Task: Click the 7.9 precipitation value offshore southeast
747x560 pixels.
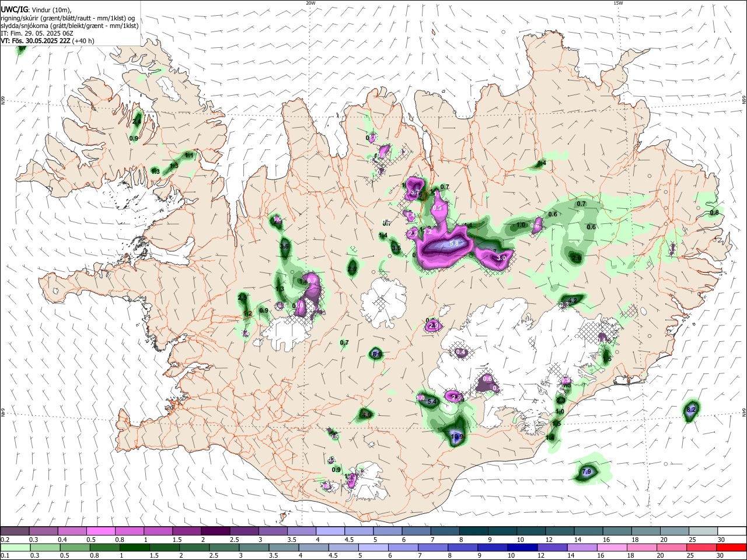Action: (587, 471)
